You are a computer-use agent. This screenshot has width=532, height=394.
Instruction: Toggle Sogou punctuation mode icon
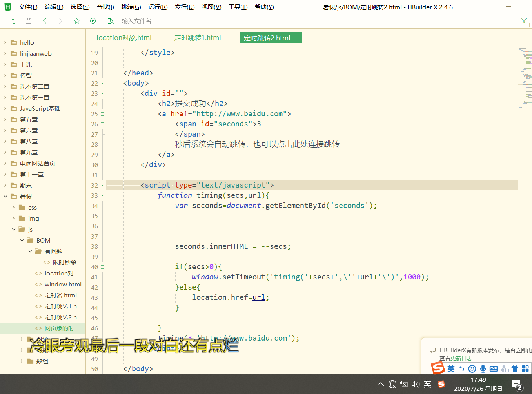pyautogui.click(x=462, y=368)
